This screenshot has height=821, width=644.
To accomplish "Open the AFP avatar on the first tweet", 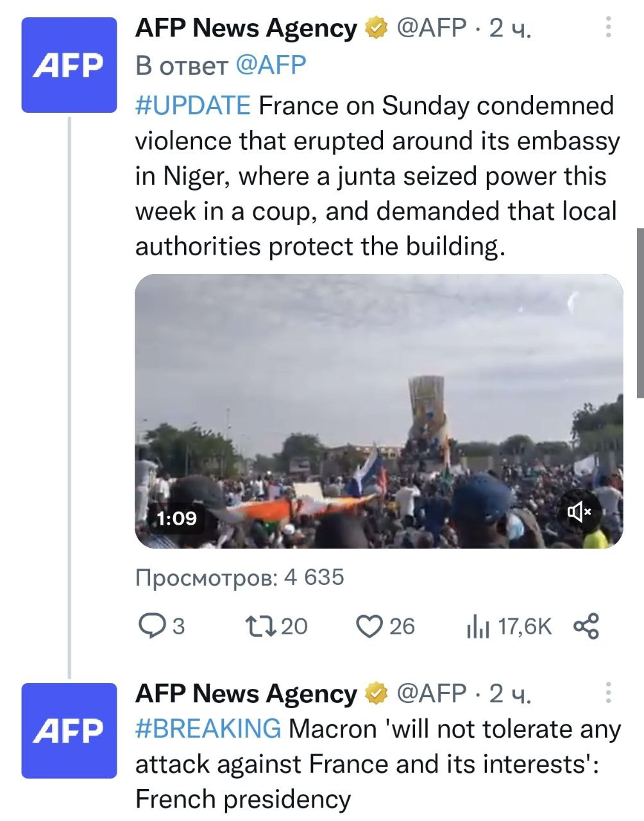I will click(x=69, y=65).
